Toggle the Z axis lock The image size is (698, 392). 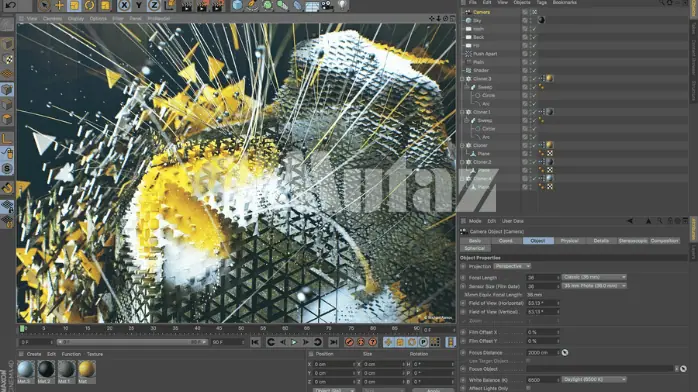(154, 5)
